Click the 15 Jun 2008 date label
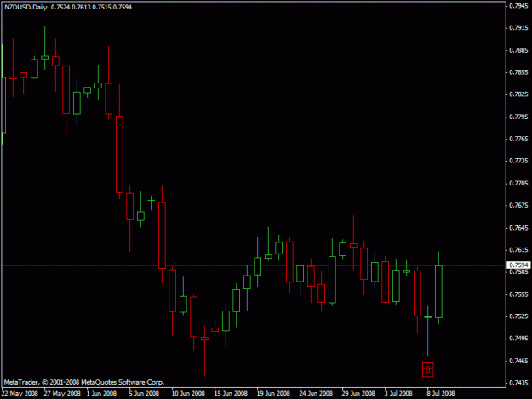Image resolution: width=532 pixels, height=399 pixels. click(x=231, y=393)
